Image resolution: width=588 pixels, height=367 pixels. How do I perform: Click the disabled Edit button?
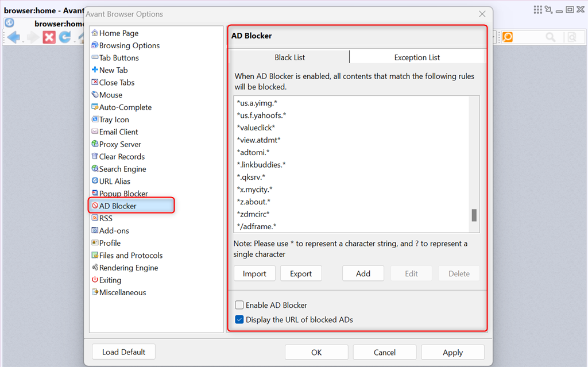click(x=411, y=273)
